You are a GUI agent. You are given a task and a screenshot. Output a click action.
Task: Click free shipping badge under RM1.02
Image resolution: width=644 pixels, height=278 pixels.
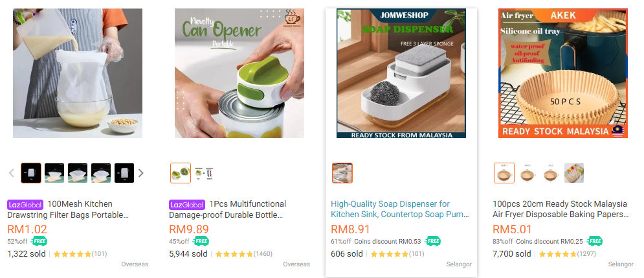(x=39, y=241)
